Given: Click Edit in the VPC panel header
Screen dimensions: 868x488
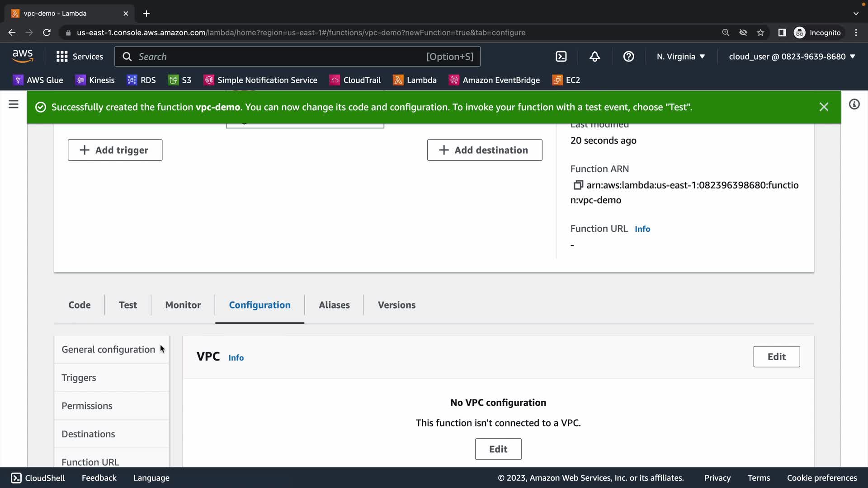Looking at the screenshot, I should coord(776,357).
